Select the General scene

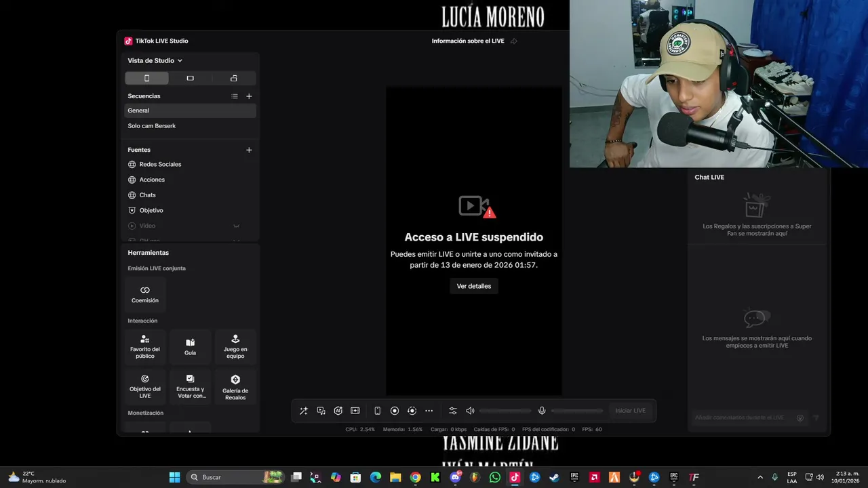(190, 110)
